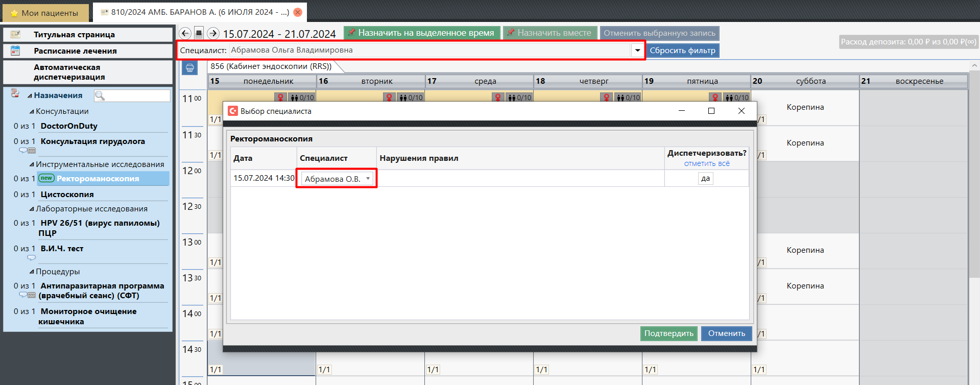Click the female icon in Friday's header

715,97
